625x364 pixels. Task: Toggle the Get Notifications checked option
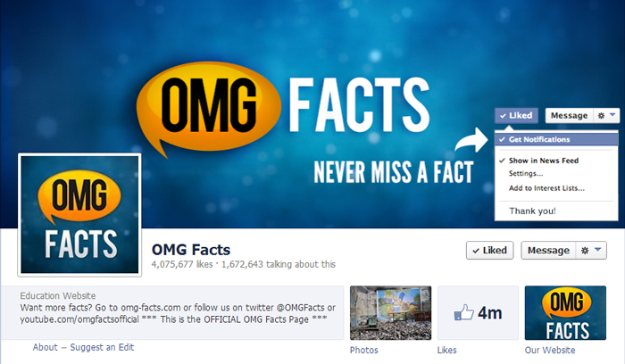[556, 139]
